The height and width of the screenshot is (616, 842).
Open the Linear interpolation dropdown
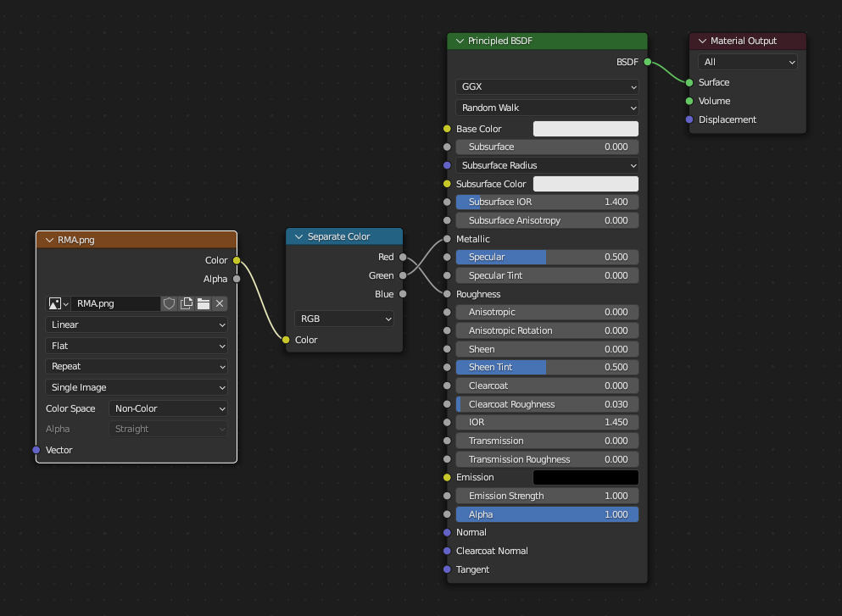pyautogui.click(x=137, y=325)
